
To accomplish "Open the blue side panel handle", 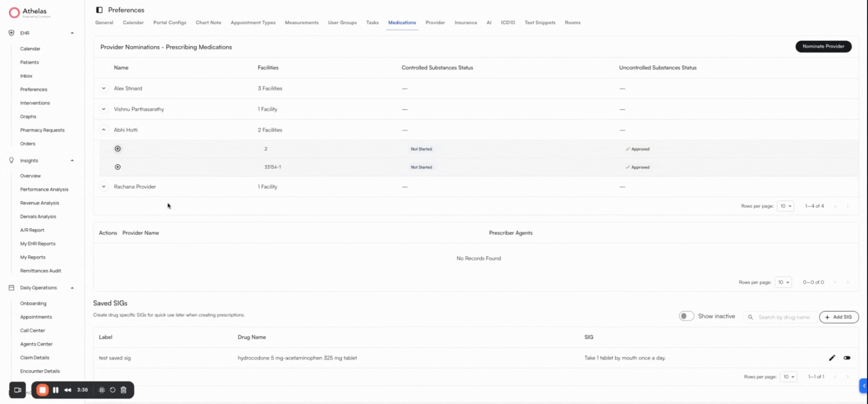I will click(863, 386).
